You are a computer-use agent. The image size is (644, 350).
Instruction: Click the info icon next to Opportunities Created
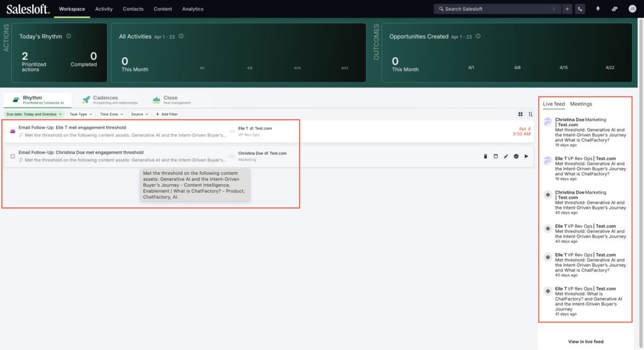478,36
